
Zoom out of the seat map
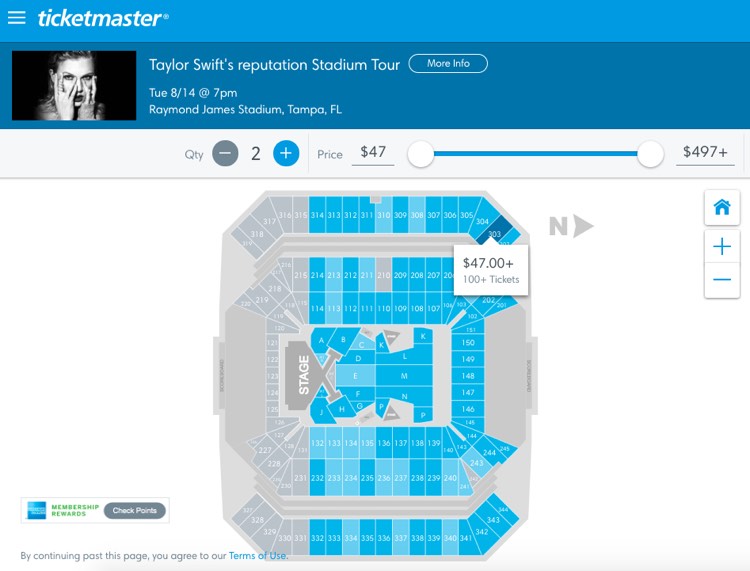722,280
